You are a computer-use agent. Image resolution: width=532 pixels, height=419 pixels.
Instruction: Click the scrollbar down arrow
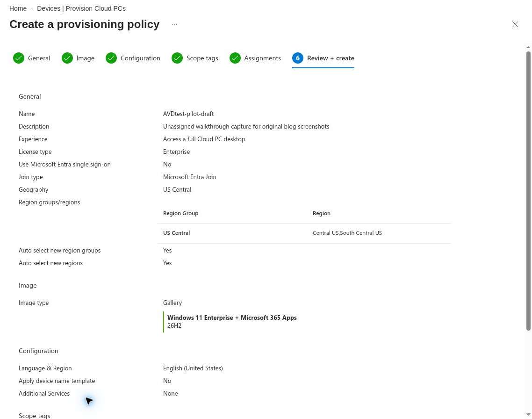pyautogui.click(x=528, y=415)
